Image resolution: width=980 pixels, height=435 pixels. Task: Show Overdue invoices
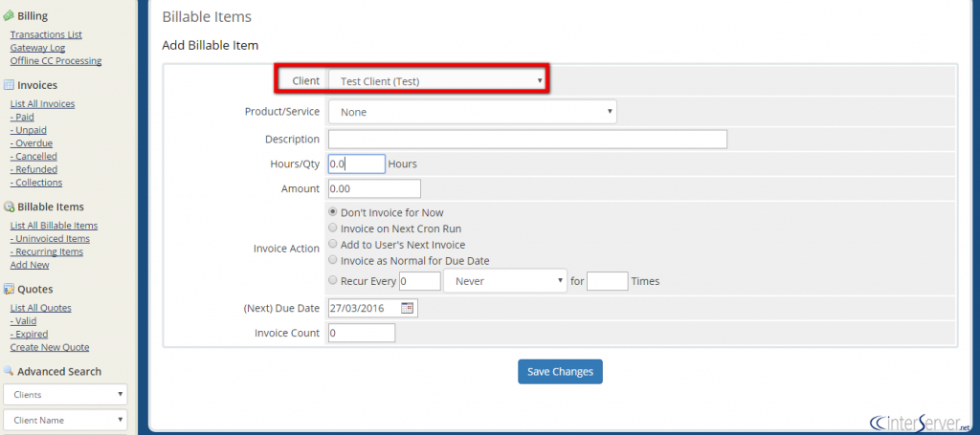(x=32, y=143)
